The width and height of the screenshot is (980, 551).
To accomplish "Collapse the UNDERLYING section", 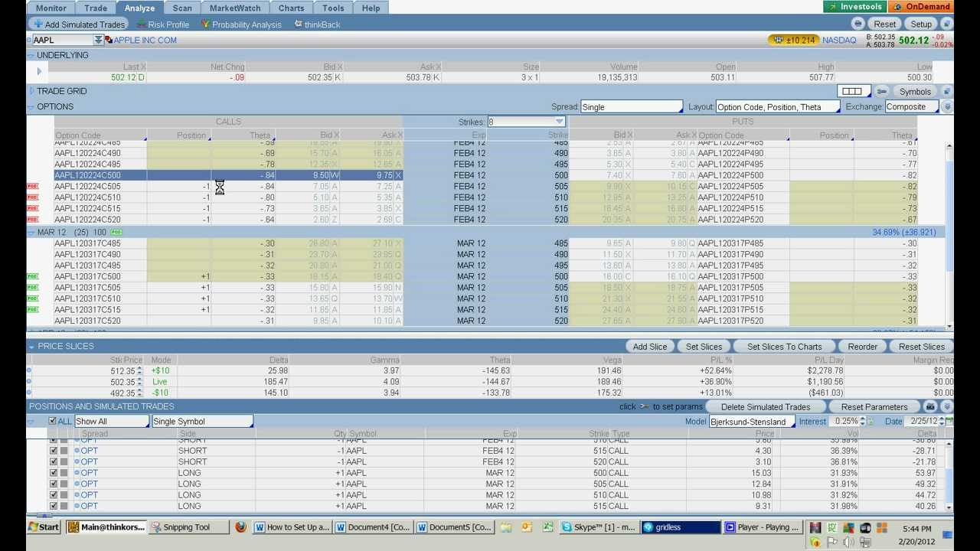I will pos(31,55).
